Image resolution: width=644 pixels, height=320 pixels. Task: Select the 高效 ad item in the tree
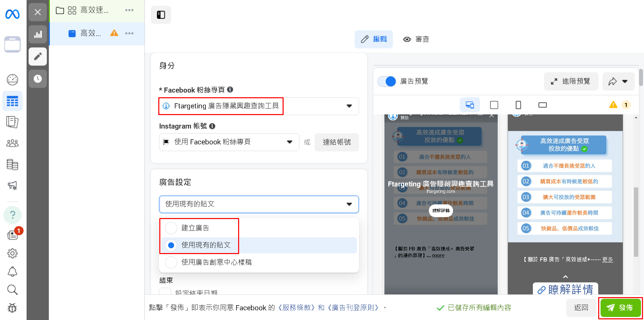(97, 33)
